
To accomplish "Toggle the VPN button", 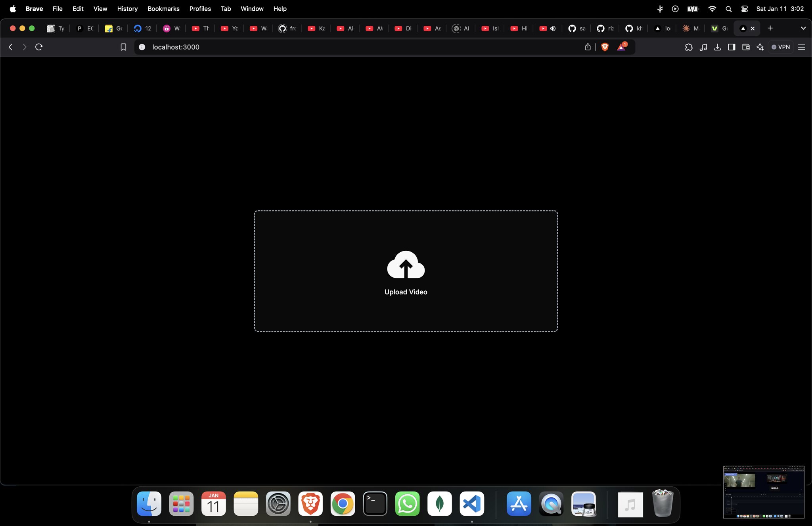I will (x=781, y=47).
